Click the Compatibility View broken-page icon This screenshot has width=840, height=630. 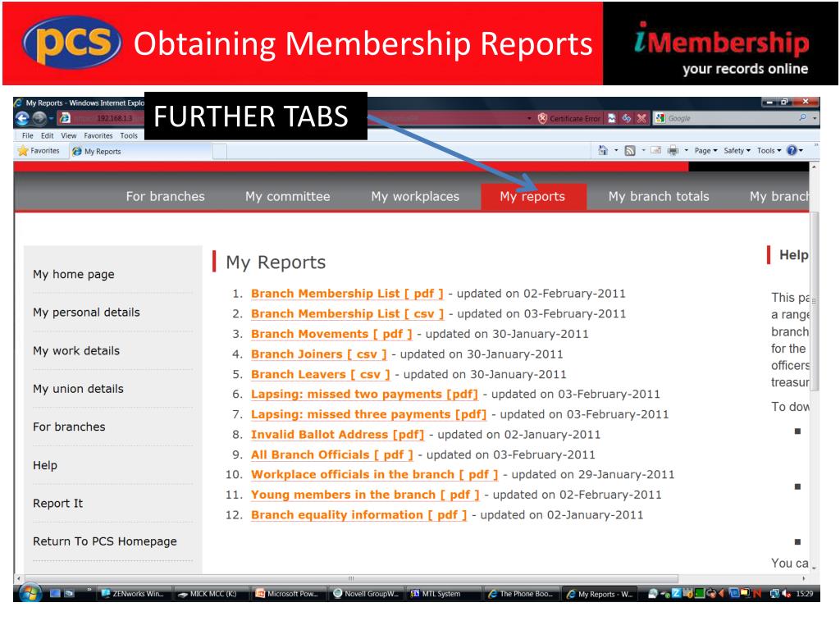click(612, 118)
